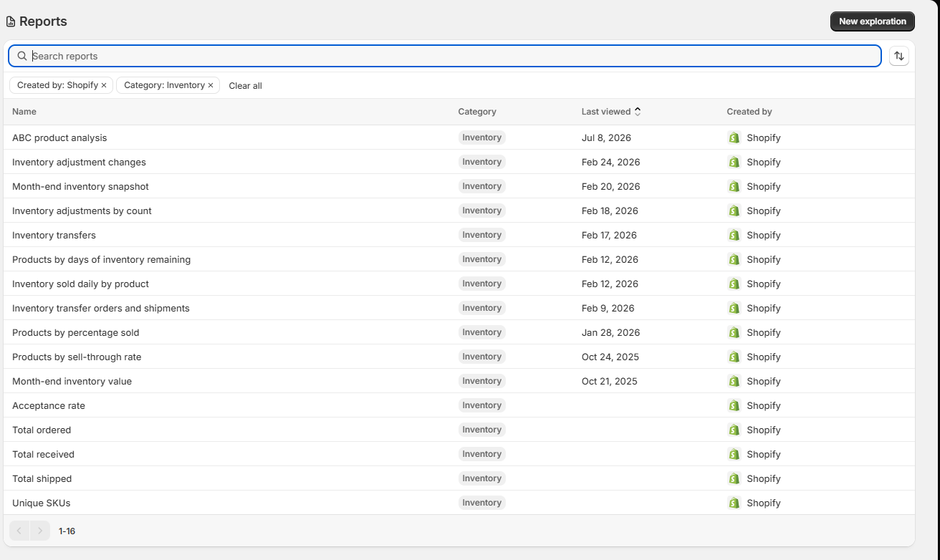Click Shopify logo in sell-through rate row
The image size is (940, 560).
(734, 357)
